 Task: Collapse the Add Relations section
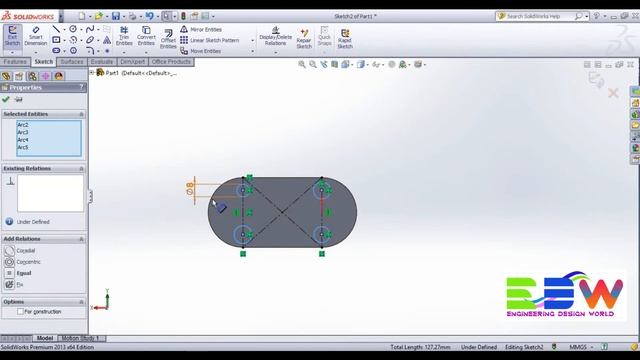(x=81, y=239)
